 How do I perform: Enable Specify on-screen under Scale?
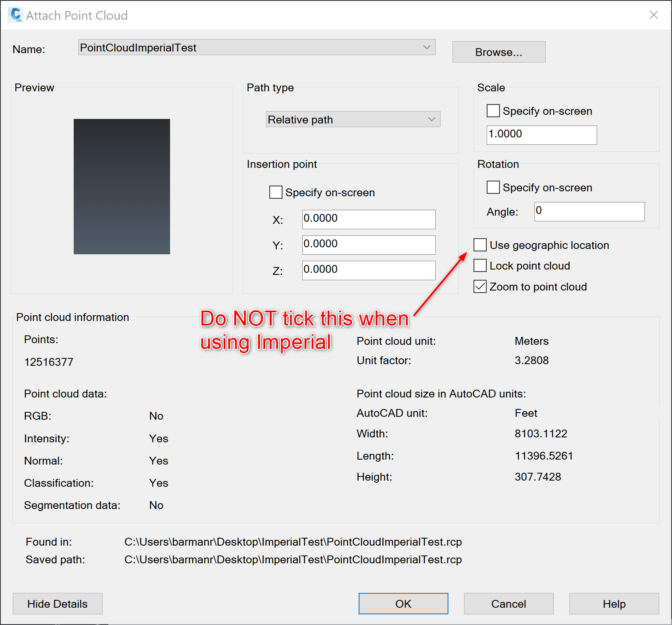(493, 111)
